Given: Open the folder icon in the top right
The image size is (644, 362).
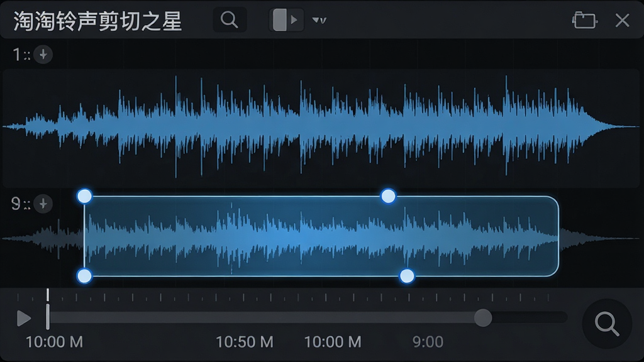Looking at the screenshot, I should 584,20.
